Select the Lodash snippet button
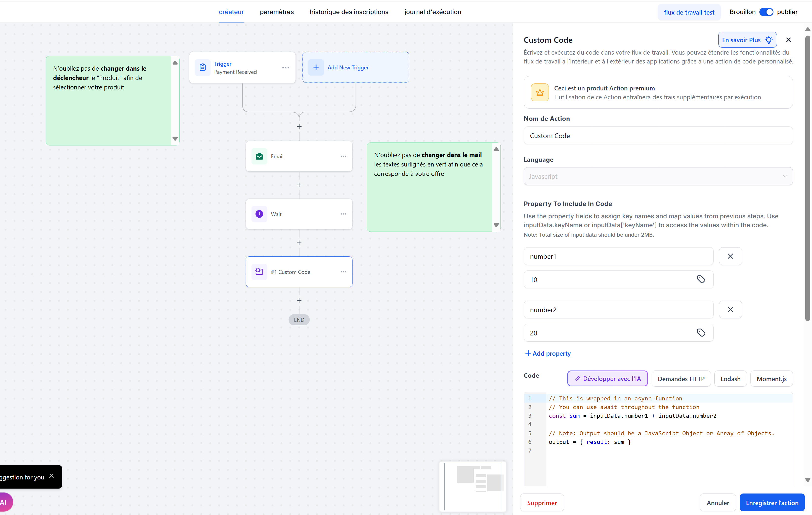Screen dimensions: 812x515 pyautogui.click(x=730, y=378)
